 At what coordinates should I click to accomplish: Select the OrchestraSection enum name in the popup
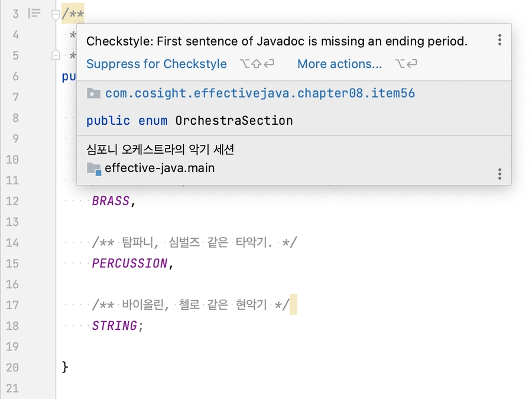tap(233, 121)
